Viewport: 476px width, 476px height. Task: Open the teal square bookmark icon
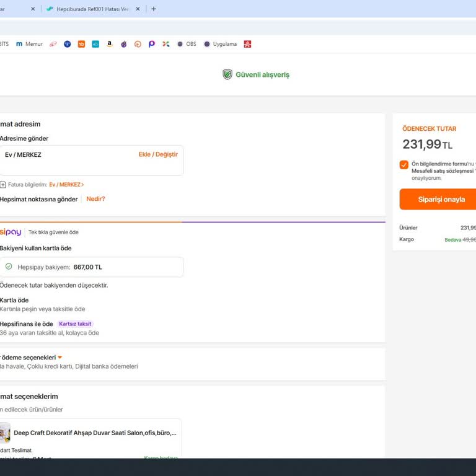tap(95, 44)
